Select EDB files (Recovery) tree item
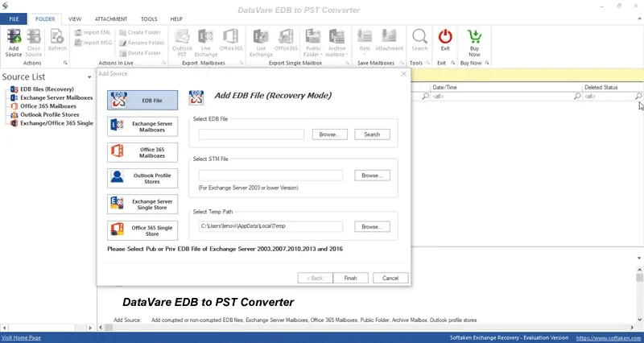The image size is (644, 343). 47,89
